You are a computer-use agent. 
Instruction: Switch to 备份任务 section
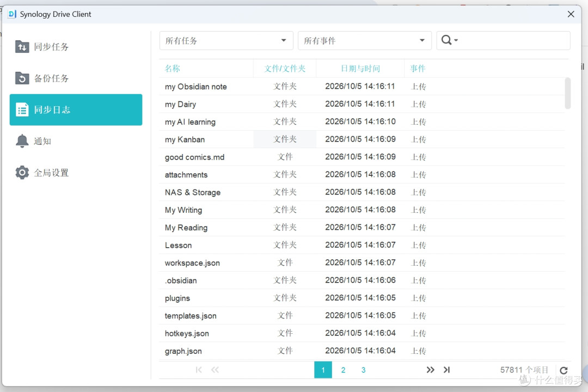point(76,78)
